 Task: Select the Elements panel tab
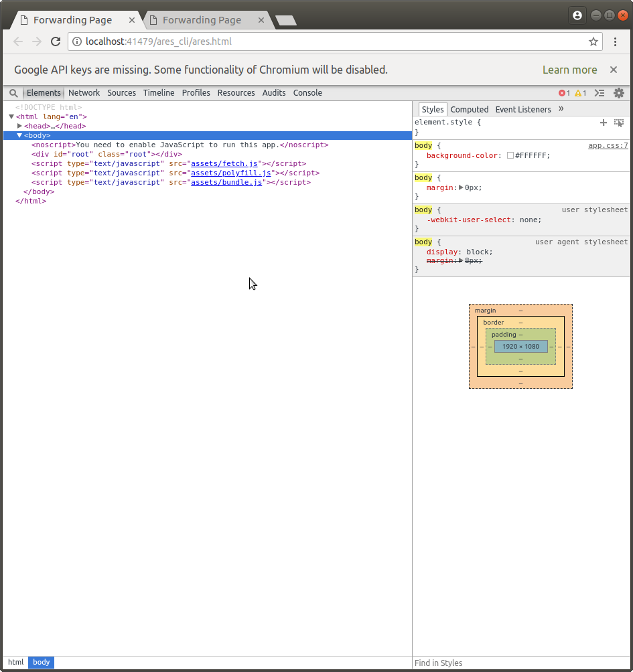44,93
